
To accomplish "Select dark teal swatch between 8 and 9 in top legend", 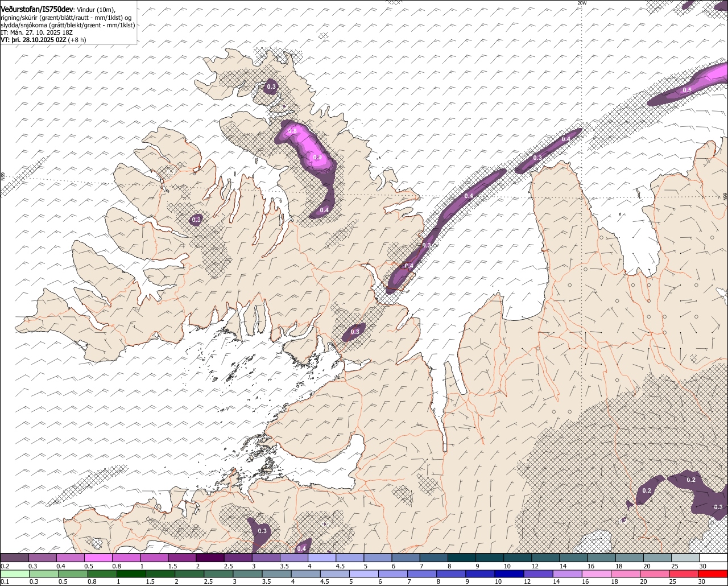I will pos(462,558).
